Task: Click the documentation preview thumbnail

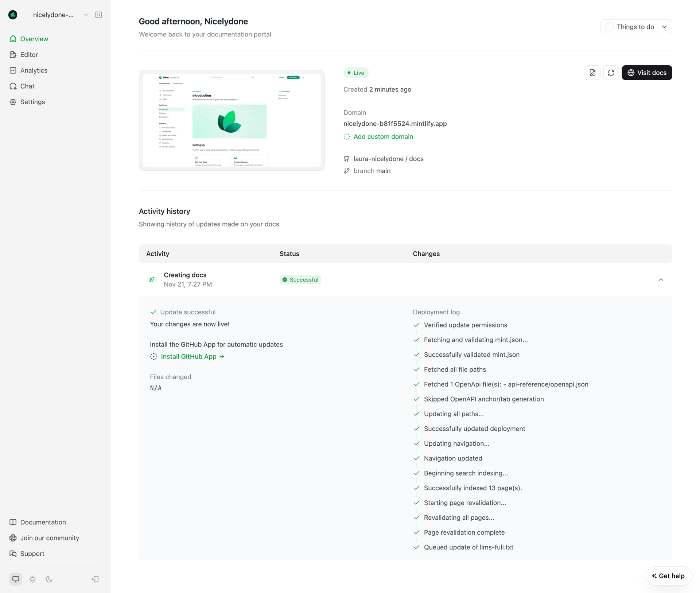Action: pos(232,120)
